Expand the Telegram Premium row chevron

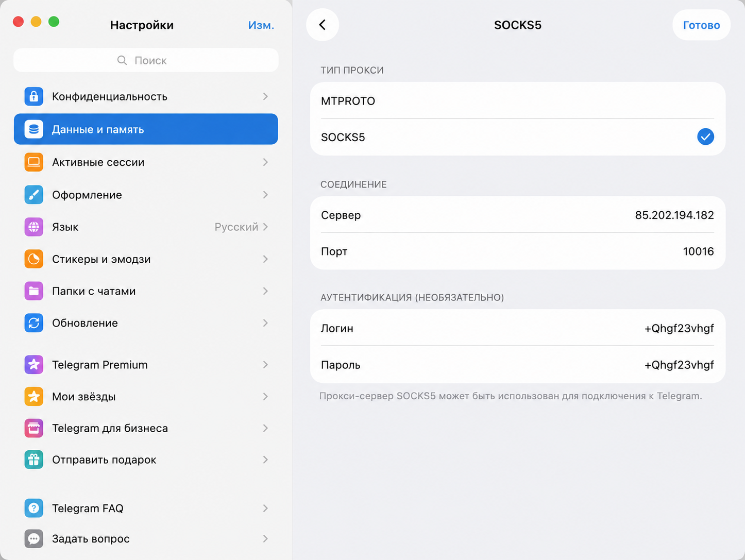pos(265,365)
